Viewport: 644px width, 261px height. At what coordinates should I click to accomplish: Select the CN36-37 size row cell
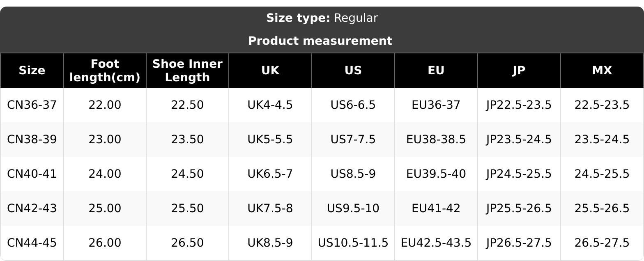click(32, 105)
